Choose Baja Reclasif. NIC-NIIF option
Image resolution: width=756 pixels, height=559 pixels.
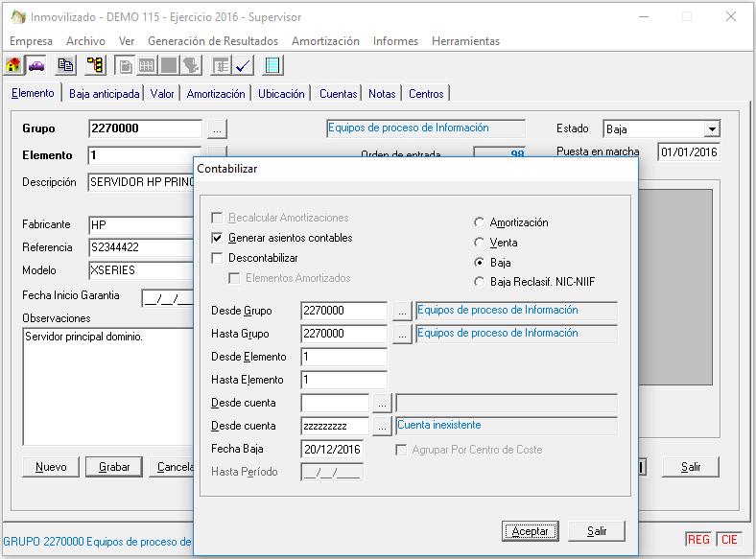click(480, 282)
